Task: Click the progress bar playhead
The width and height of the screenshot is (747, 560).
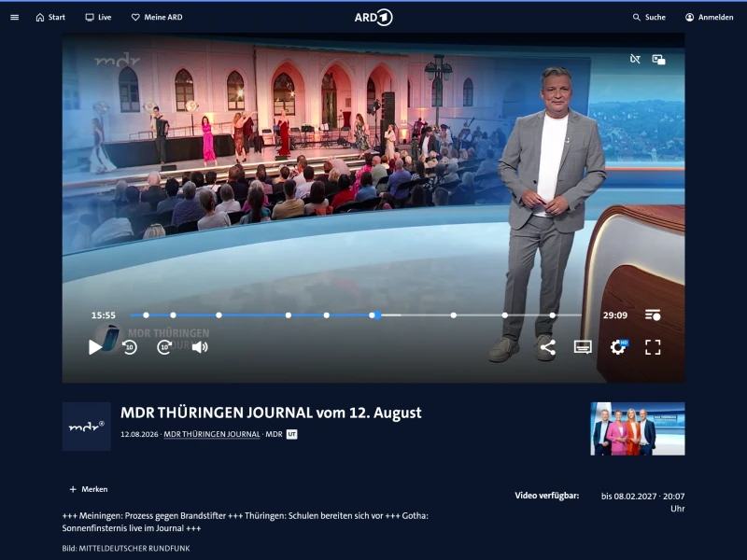Action: point(377,315)
